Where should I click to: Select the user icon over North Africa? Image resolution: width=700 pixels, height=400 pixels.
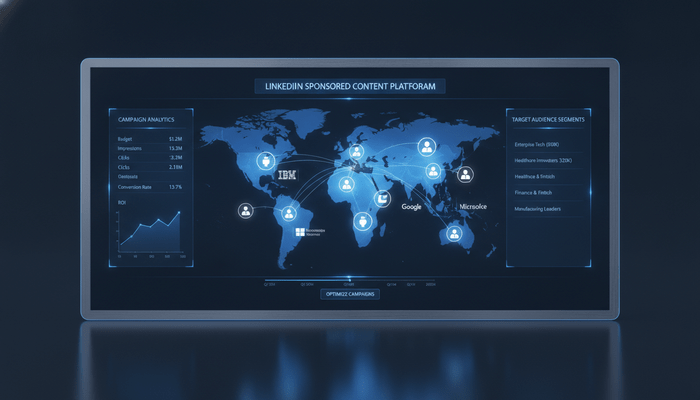click(346, 184)
